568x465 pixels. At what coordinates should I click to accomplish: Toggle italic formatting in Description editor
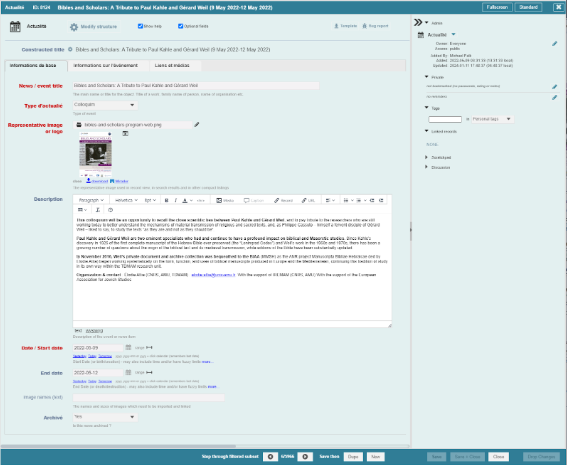tap(176, 200)
